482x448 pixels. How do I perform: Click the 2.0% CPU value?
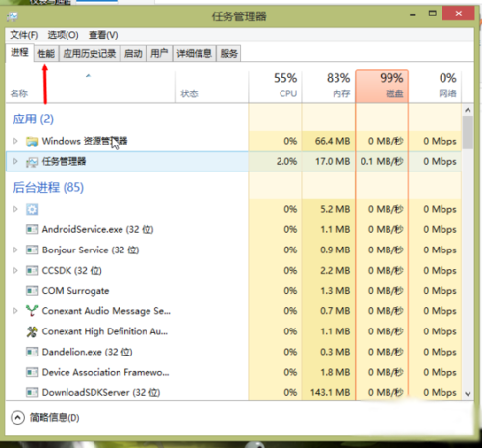[286, 161]
